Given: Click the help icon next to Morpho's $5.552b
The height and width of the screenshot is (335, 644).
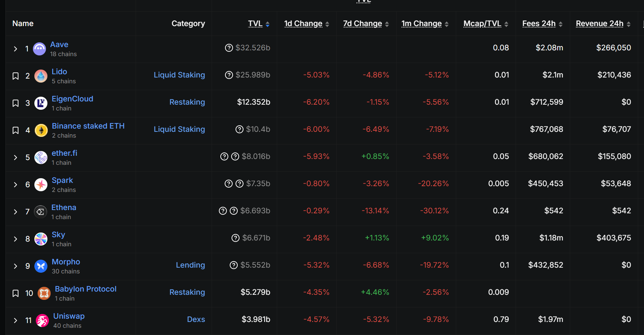Looking at the screenshot, I should [x=234, y=265].
